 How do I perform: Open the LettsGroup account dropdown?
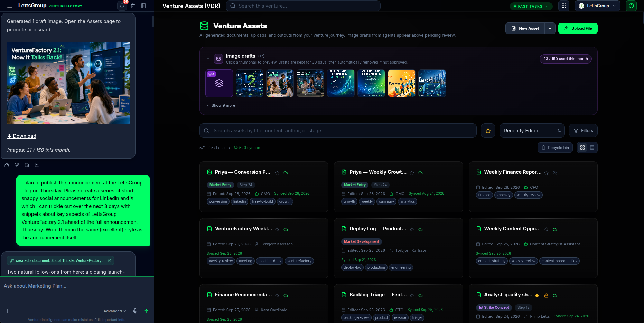pos(597,6)
